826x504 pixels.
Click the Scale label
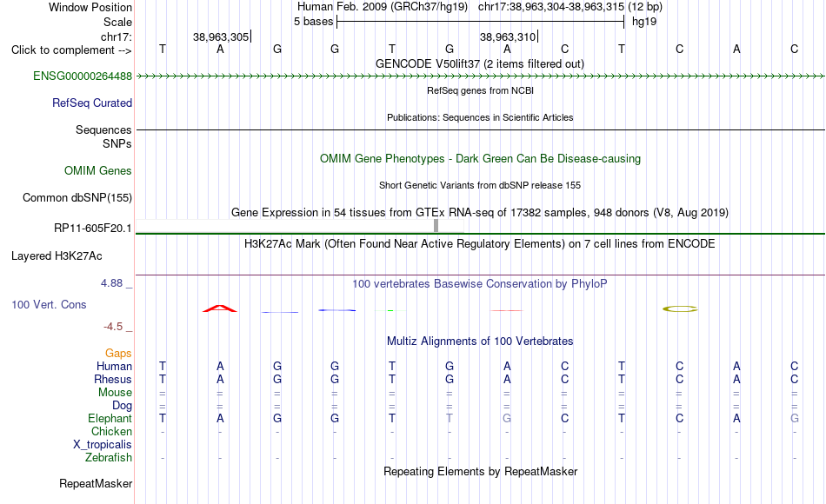coord(118,22)
